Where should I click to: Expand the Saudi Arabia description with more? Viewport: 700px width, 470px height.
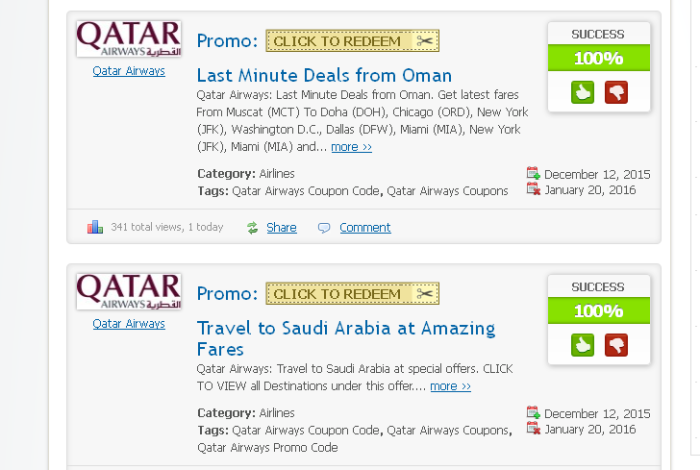point(450,386)
